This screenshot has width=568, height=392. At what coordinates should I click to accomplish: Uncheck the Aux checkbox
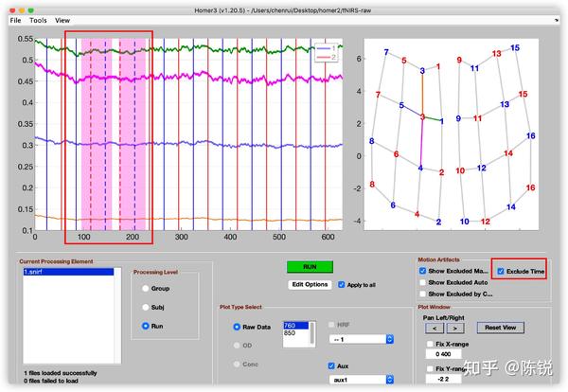coord(331,365)
